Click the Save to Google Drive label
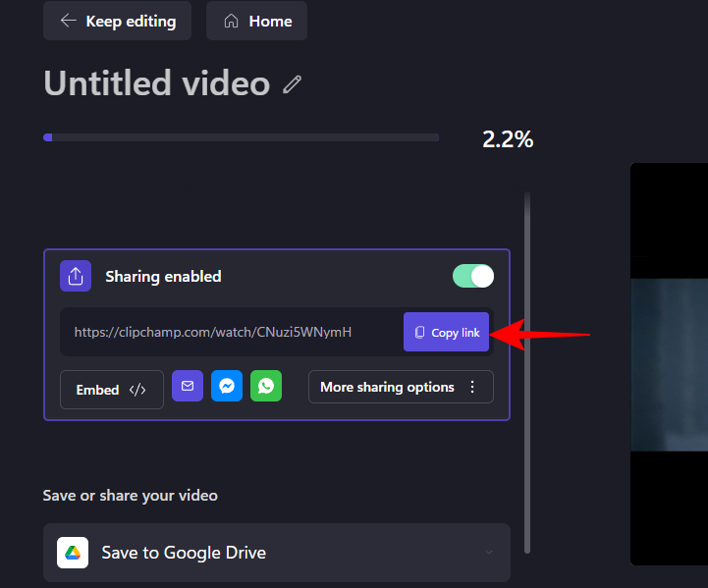This screenshot has width=708, height=588. coord(184,553)
